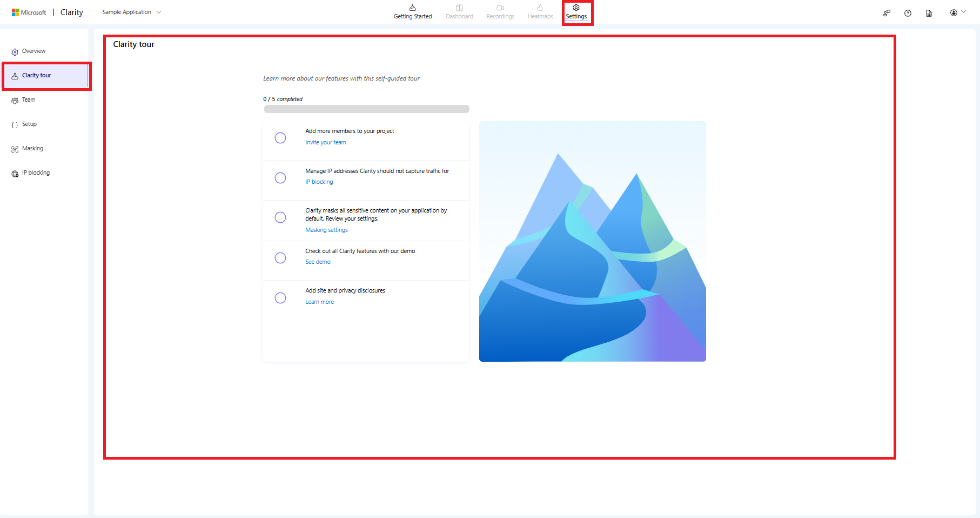
Task: Open the Setup section in the sidebar
Action: 29,124
